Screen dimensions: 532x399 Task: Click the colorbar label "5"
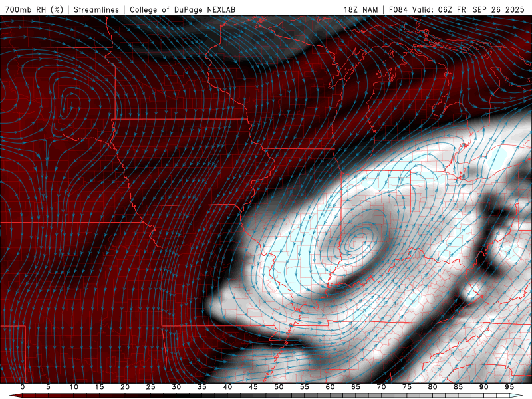coord(48,387)
